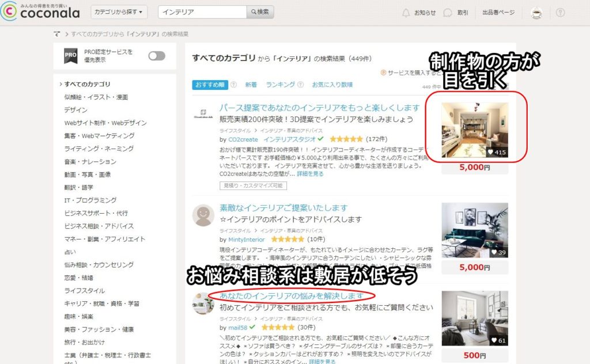Select 占い category
The height and width of the screenshot is (364, 590).
click(x=70, y=252)
